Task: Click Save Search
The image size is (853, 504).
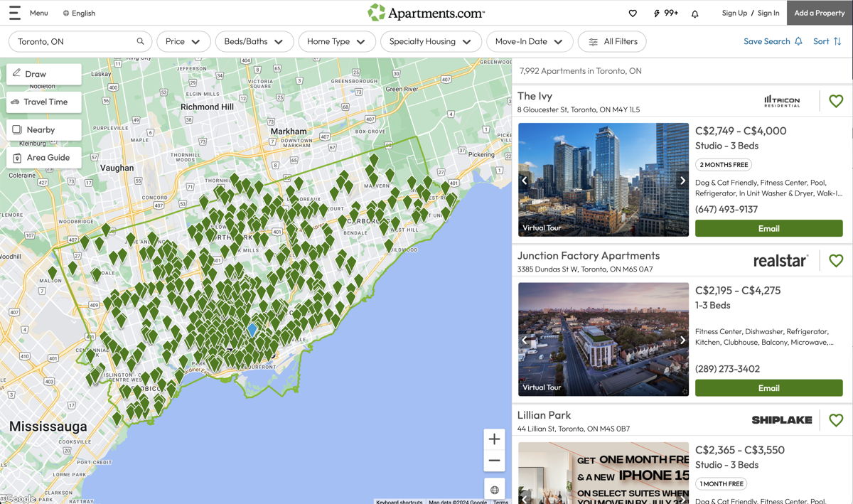Action: 773,41
